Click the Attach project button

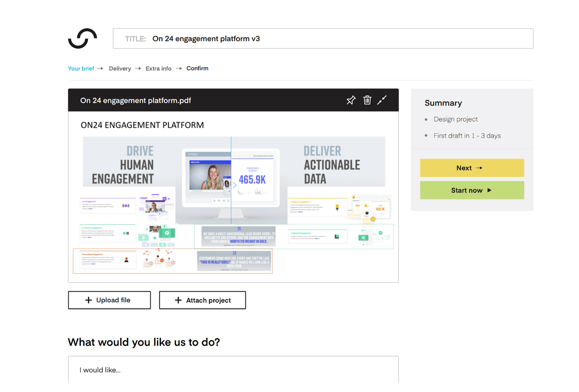coord(202,300)
